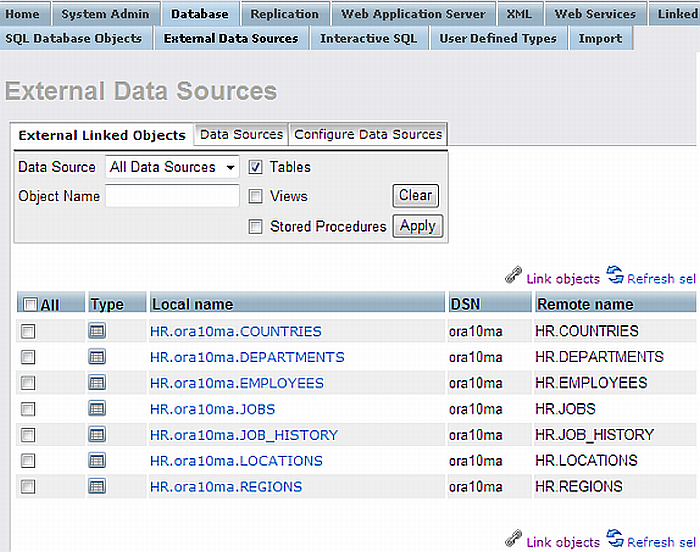
Task: Click the Object Name text field
Action: [172, 197]
